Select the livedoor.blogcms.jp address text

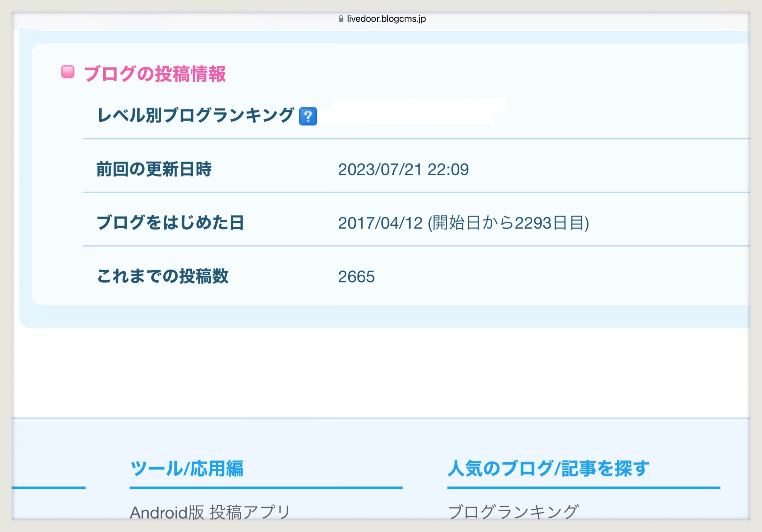tap(386, 19)
